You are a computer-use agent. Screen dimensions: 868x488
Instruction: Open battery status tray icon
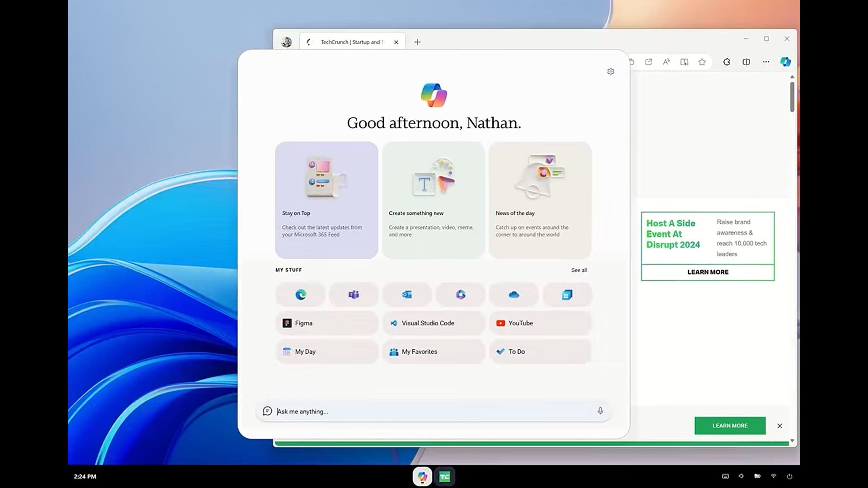click(757, 476)
